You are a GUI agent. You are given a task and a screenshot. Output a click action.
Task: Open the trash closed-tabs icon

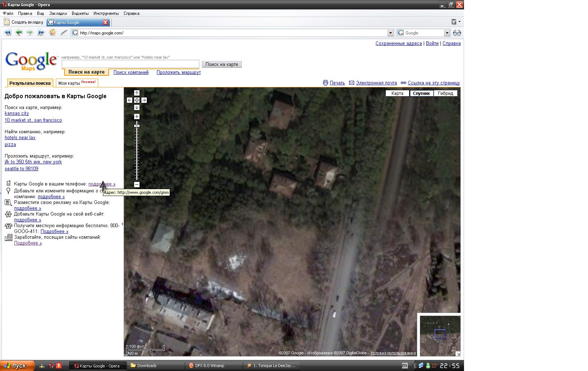pyautogui.click(x=454, y=22)
